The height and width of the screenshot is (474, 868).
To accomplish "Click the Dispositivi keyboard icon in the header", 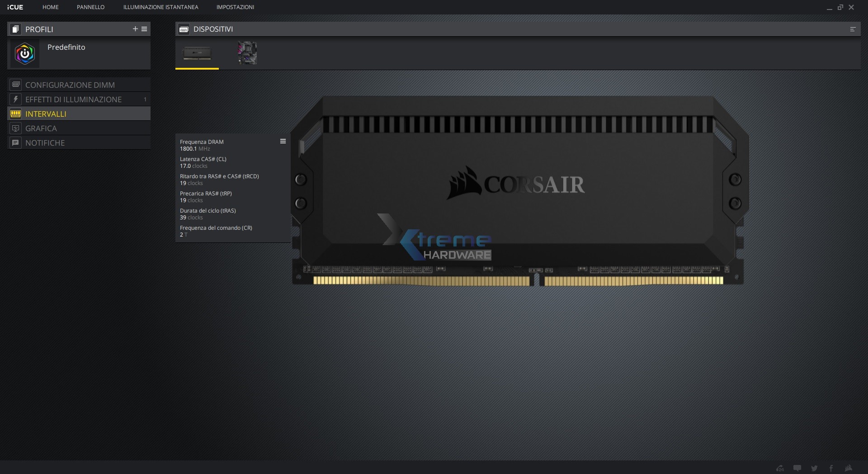I will click(184, 28).
